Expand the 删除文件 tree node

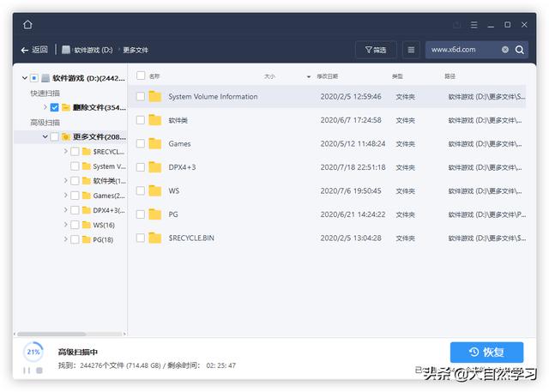click(x=45, y=107)
